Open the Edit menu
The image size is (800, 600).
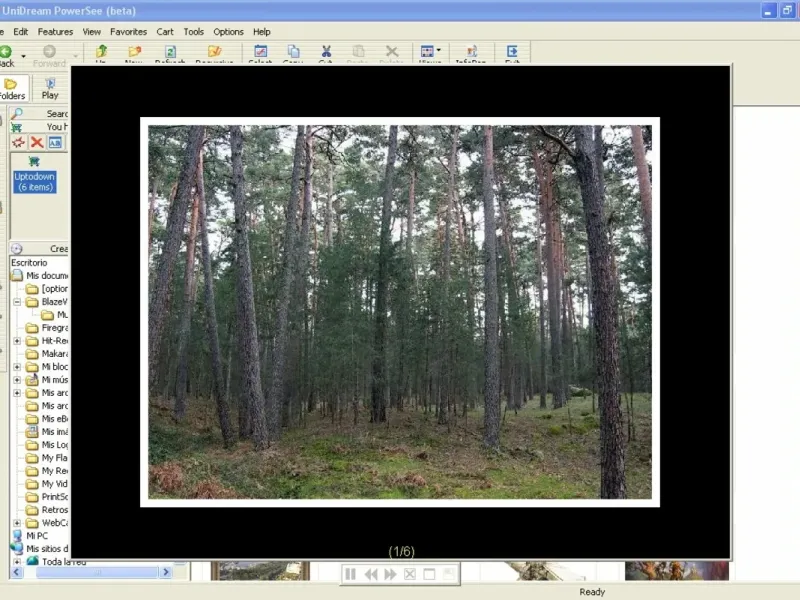click(x=20, y=32)
